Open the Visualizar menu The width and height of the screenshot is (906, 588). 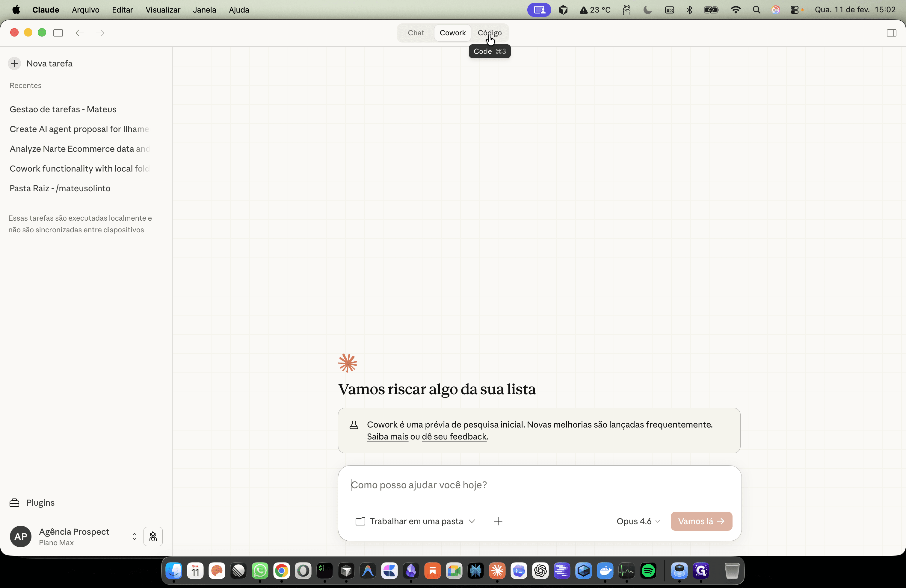[x=163, y=10]
